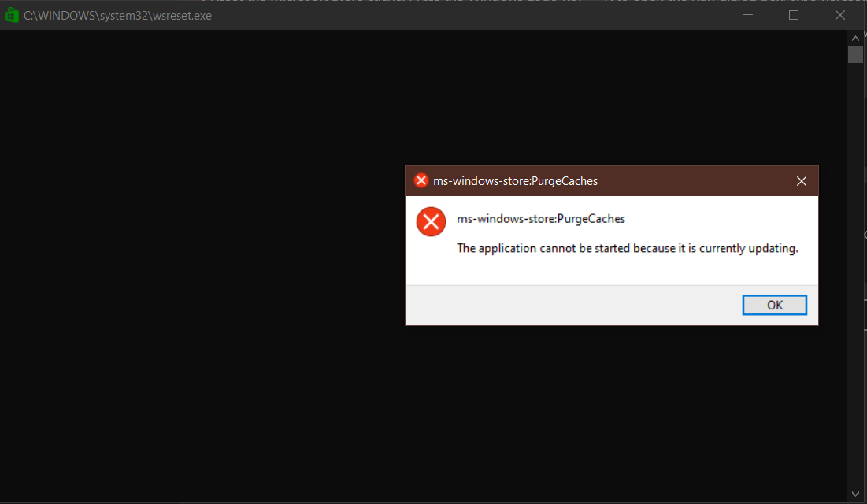Minimize the wsreset.exe console window
The height and width of the screenshot is (504, 867).
coord(747,14)
